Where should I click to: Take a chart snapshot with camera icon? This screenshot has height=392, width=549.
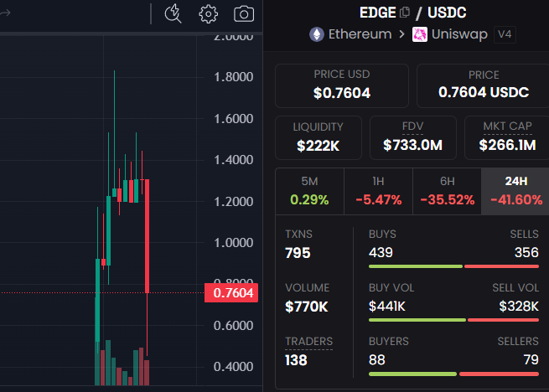pos(244,14)
